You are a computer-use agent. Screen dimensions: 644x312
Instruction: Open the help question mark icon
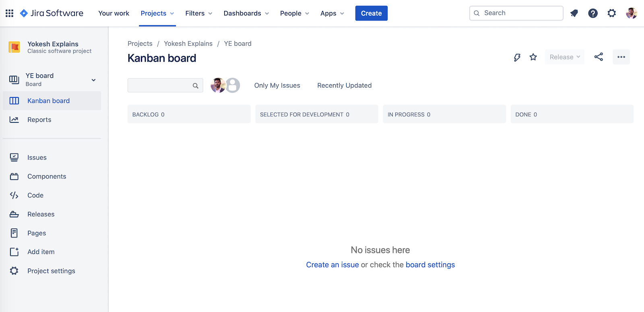coord(593,13)
